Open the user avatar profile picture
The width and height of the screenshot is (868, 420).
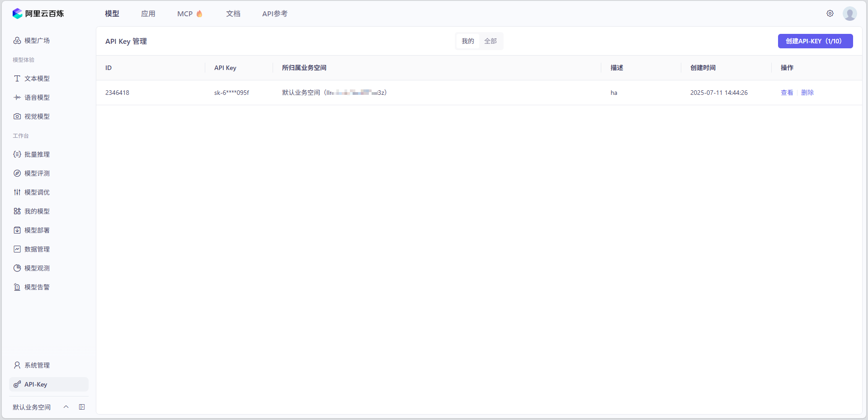850,14
